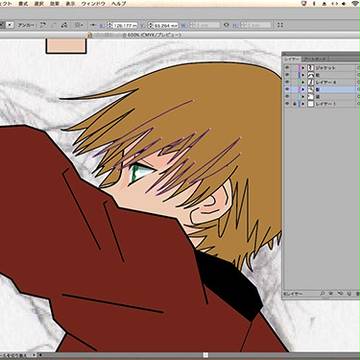Toggle visibility of the second layer row
The image size is (360, 360).
coord(287,75)
